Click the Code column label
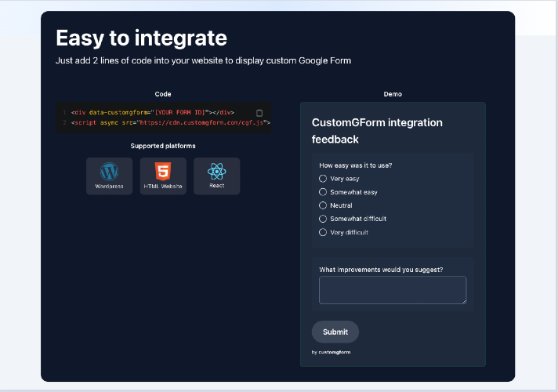The image size is (558, 392). [x=163, y=94]
